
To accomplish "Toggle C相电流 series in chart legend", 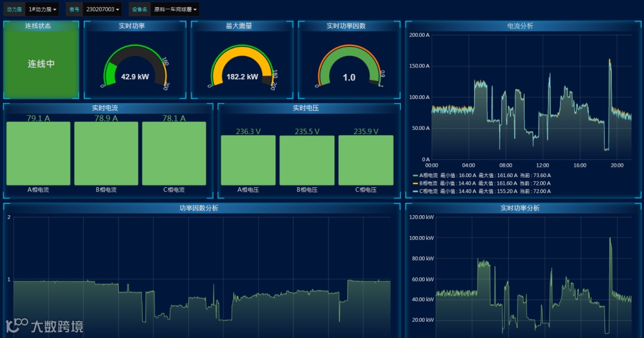I will 428,191.
